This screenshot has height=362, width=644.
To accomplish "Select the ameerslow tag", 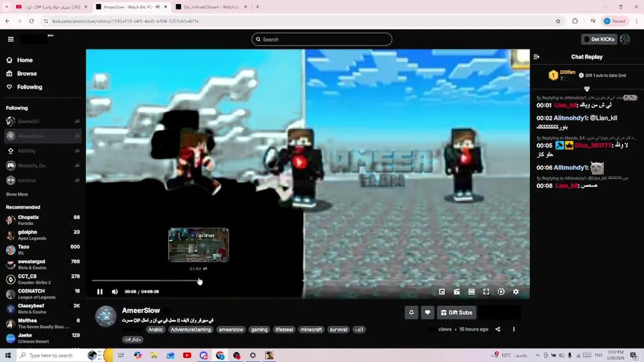I will point(231,330).
